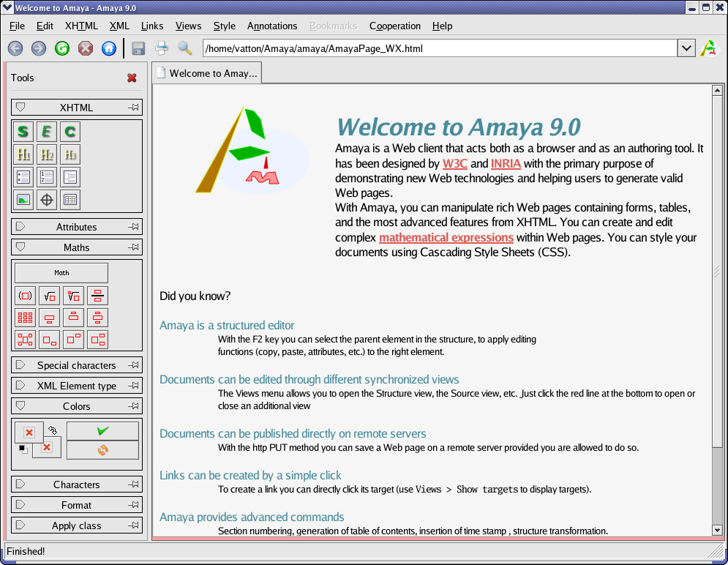The width and height of the screenshot is (728, 565).
Task: Toggle the Characters panel pin
Action: (133, 484)
